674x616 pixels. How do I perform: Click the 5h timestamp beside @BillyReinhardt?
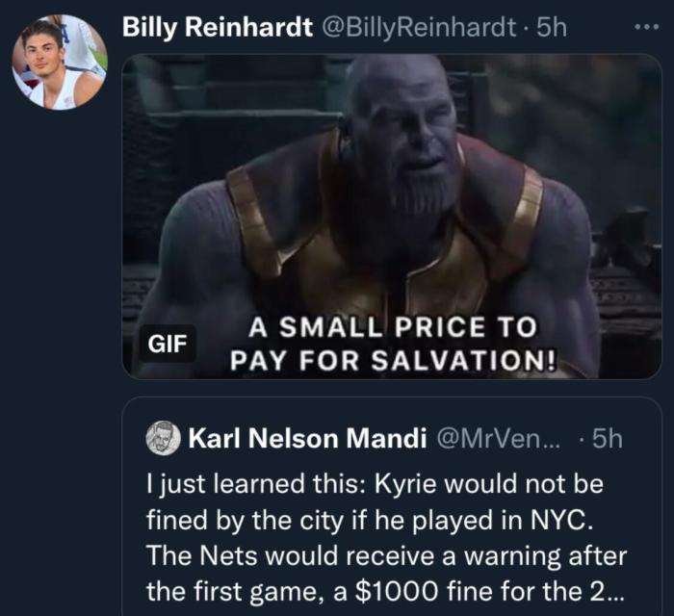coord(552,28)
